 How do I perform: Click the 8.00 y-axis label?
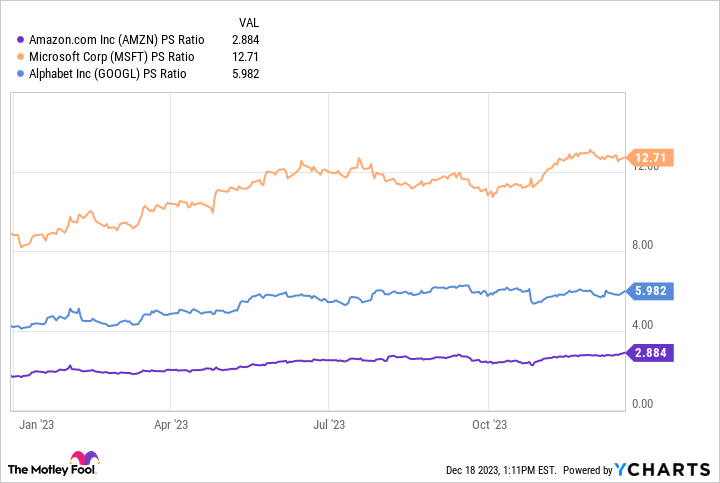pyautogui.click(x=644, y=245)
